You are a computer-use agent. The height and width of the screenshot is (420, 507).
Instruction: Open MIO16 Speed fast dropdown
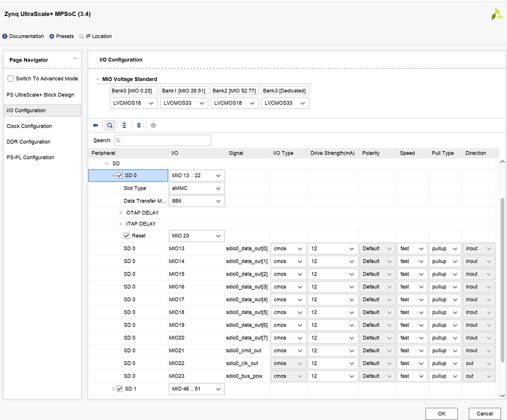point(412,287)
